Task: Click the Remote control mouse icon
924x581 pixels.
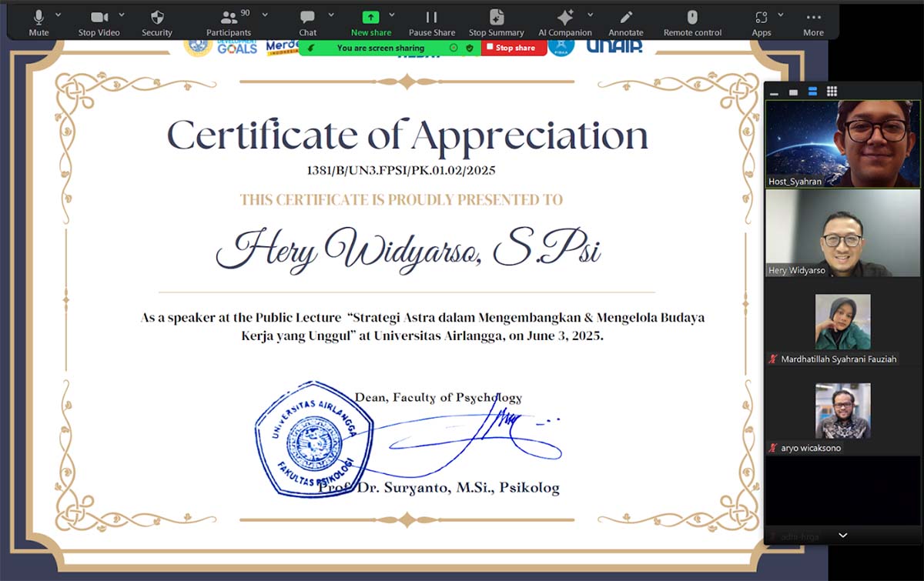Action: pyautogui.click(x=692, y=17)
